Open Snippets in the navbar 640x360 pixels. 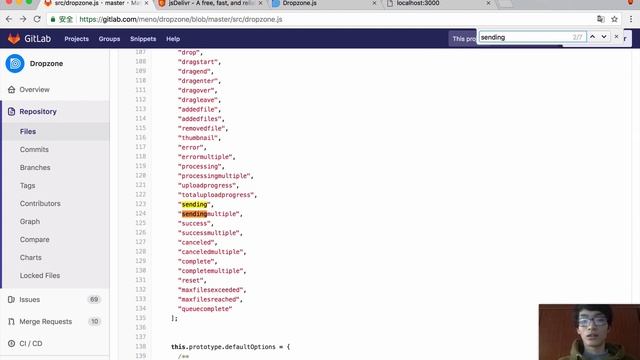pos(143,39)
